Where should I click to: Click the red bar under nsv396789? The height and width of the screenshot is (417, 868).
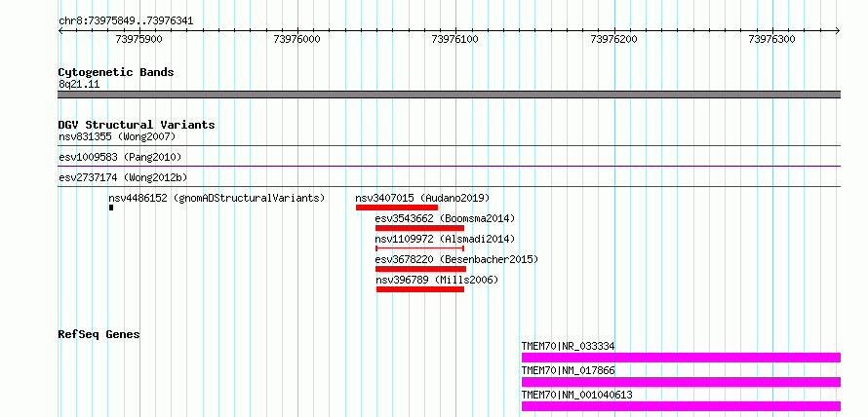(x=420, y=289)
